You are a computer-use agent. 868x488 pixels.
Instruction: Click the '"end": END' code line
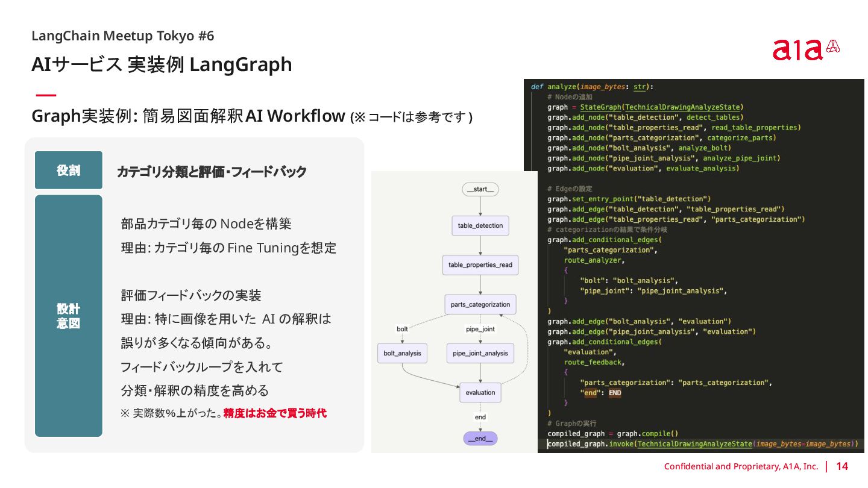coord(600,393)
